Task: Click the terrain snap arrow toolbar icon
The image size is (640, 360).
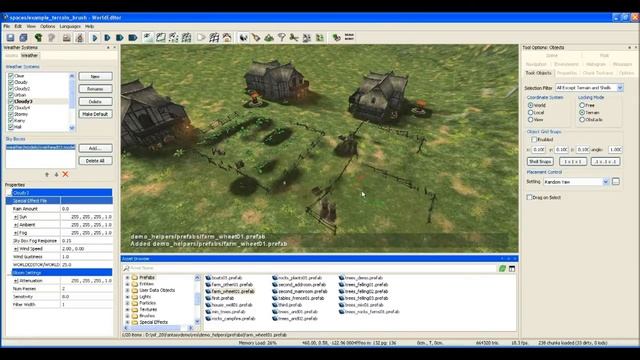Action: click(148, 38)
